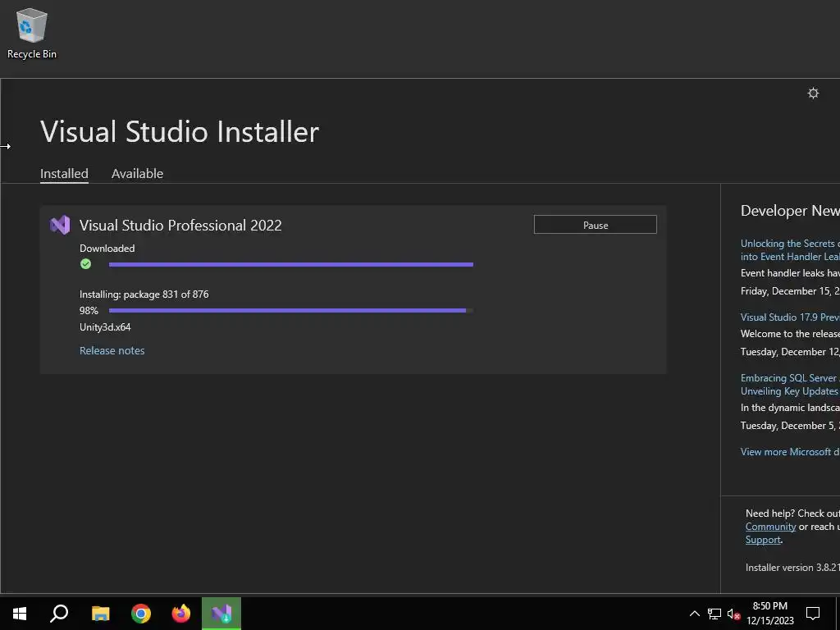
Task: Launch File Explorer from taskbar
Action: [x=100, y=614]
